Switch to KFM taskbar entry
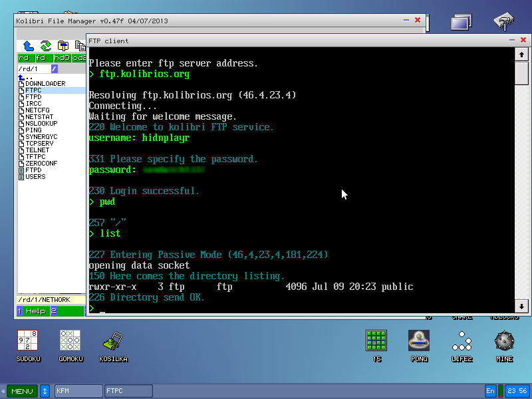The image size is (532, 399). [x=78, y=391]
